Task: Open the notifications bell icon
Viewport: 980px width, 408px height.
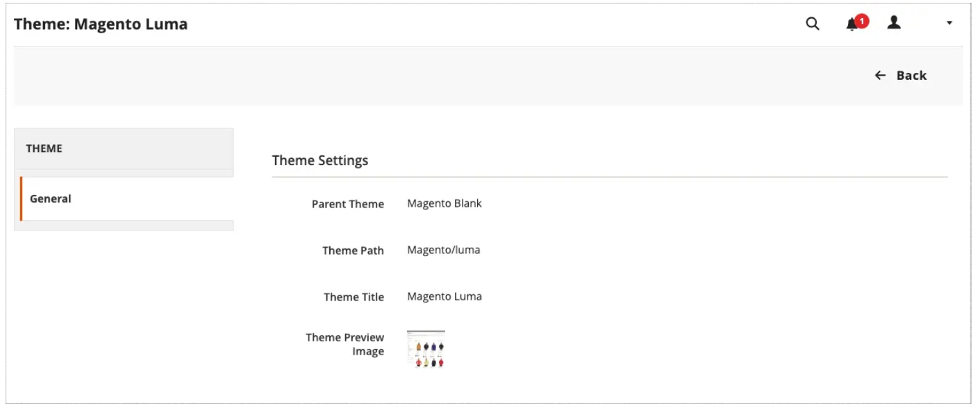Action: [x=852, y=24]
